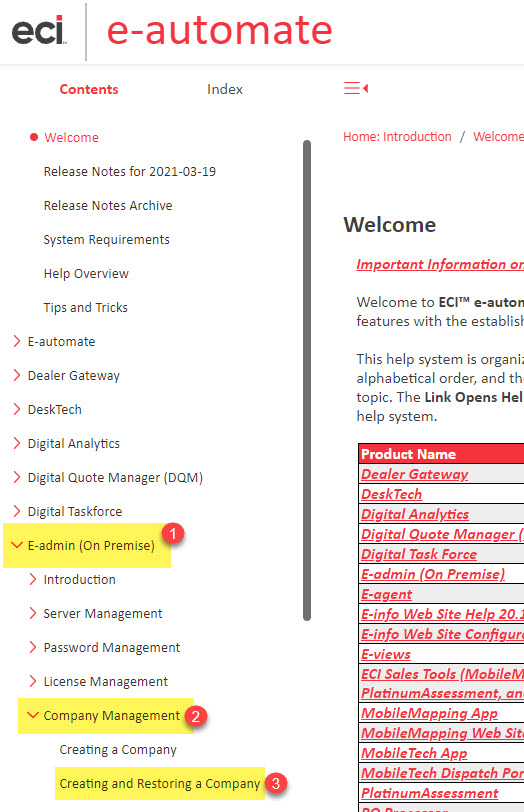Collapse the E-admin (On Premise) section
524x812 pixels.
tap(17, 545)
